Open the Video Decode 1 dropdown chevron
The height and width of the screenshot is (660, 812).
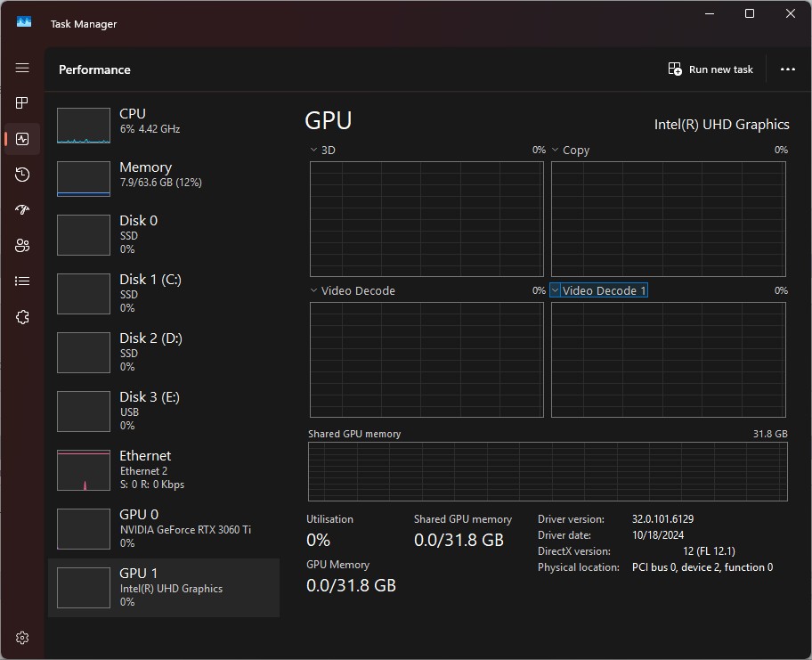(x=556, y=290)
